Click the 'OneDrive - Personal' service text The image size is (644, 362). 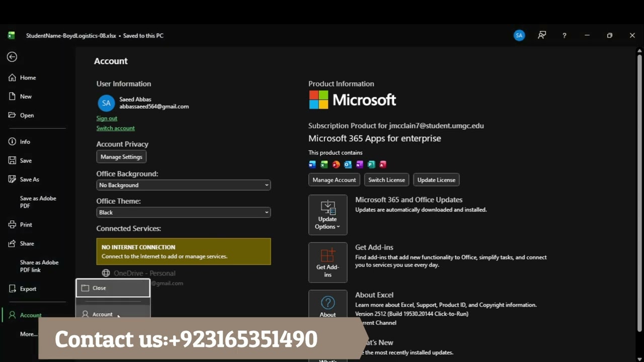pos(144,273)
